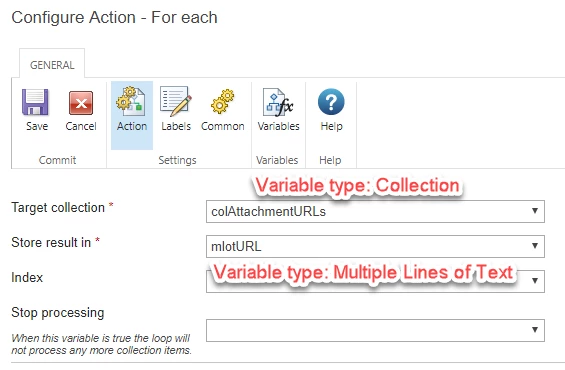Click the Index field label
Viewport: 565px width, 370px height.
(27, 277)
